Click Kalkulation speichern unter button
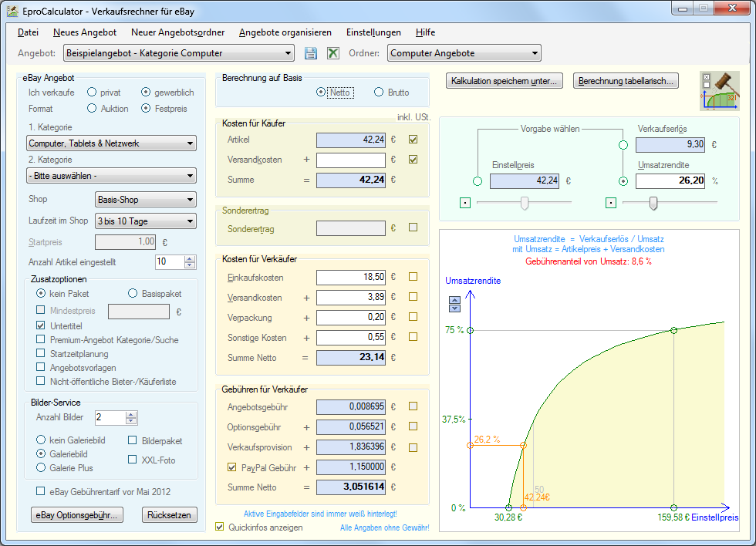The image size is (756, 546). click(x=505, y=81)
